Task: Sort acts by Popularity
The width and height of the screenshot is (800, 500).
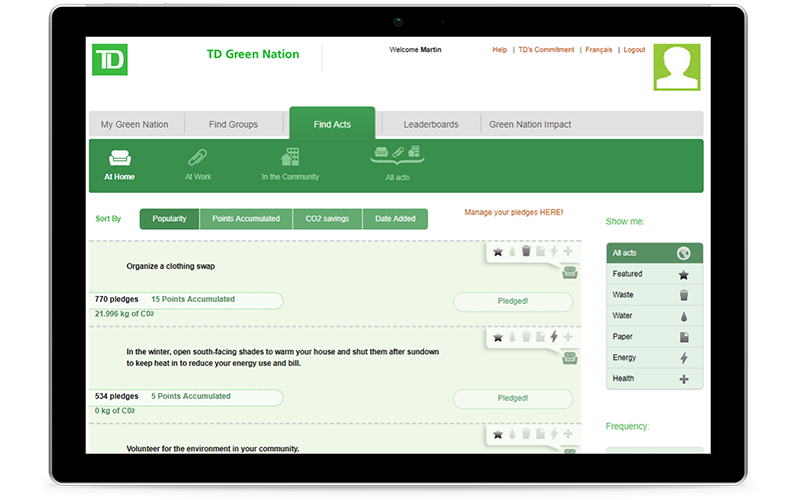Action: pyautogui.click(x=169, y=219)
